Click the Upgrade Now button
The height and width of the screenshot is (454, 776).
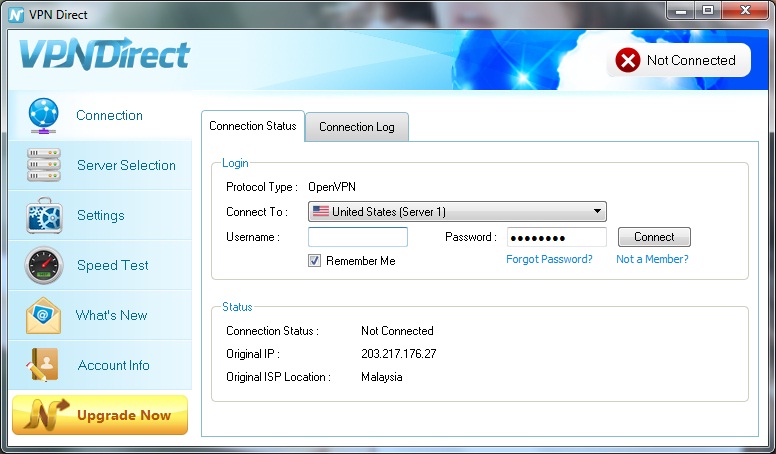(x=100, y=415)
